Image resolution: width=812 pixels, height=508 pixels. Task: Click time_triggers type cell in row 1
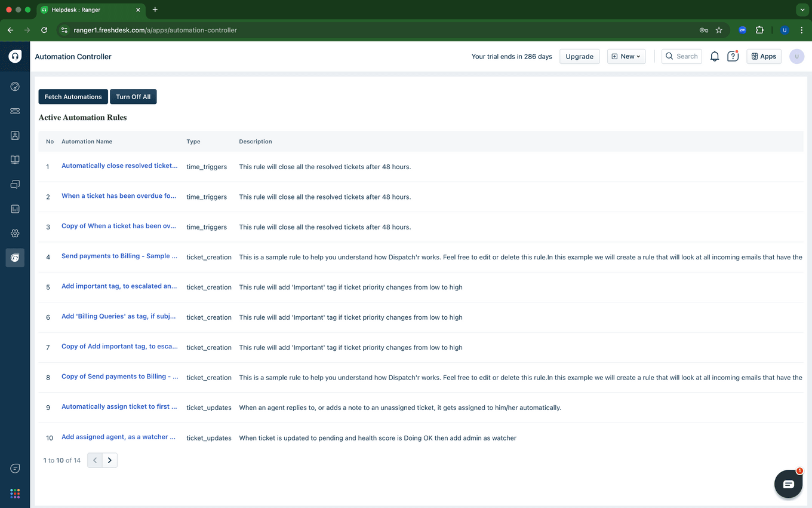(207, 167)
